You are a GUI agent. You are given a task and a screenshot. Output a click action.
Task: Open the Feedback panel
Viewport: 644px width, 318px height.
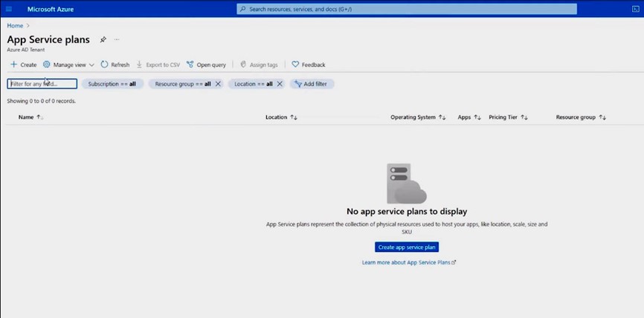[x=309, y=65]
